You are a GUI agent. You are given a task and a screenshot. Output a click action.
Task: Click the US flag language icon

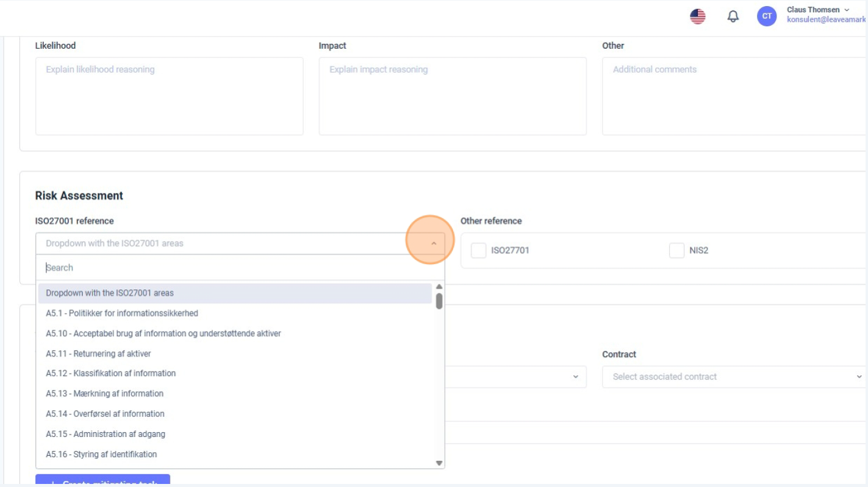click(x=697, y=16)
